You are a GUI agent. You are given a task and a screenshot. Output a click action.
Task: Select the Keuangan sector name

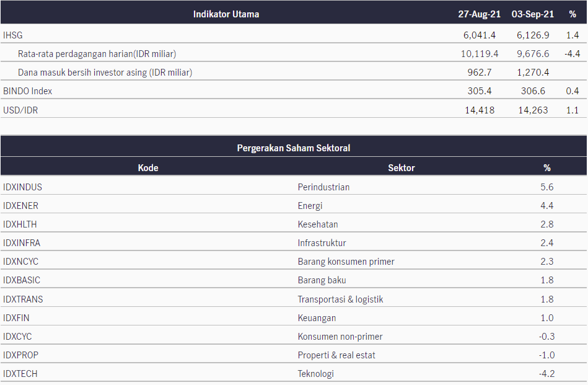tap(317, 318)
